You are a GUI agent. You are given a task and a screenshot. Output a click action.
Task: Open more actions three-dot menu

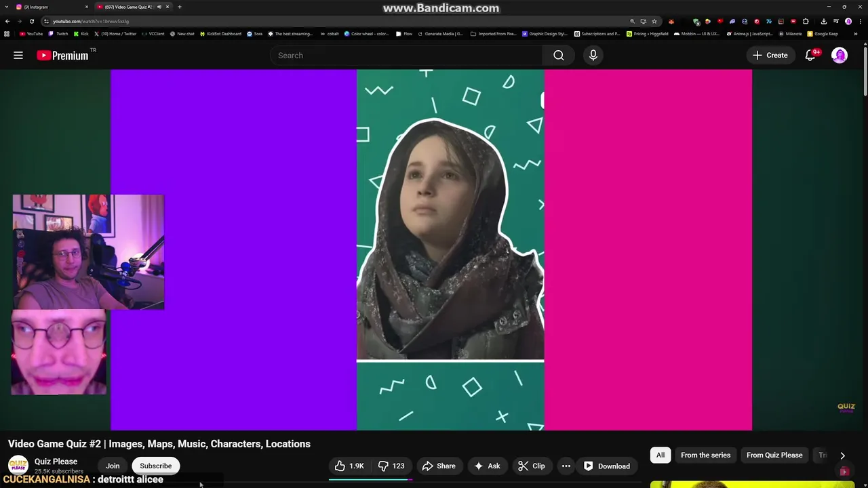tap(566, 466)
